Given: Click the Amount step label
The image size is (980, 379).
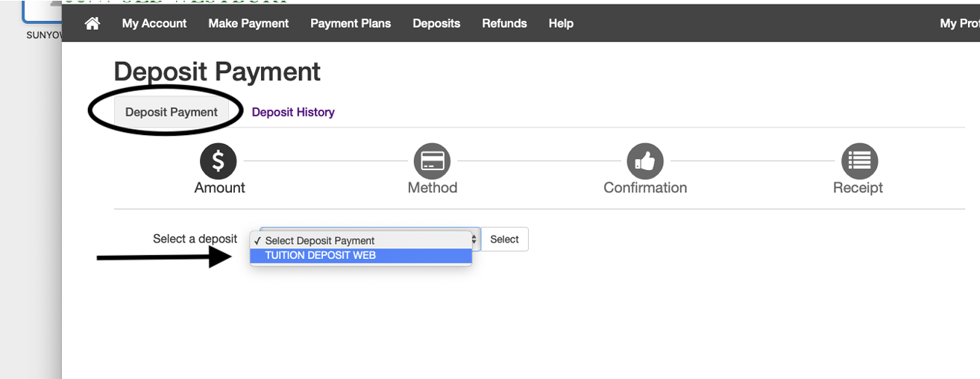Looking at the screenshot, I should tap(219, 188).
